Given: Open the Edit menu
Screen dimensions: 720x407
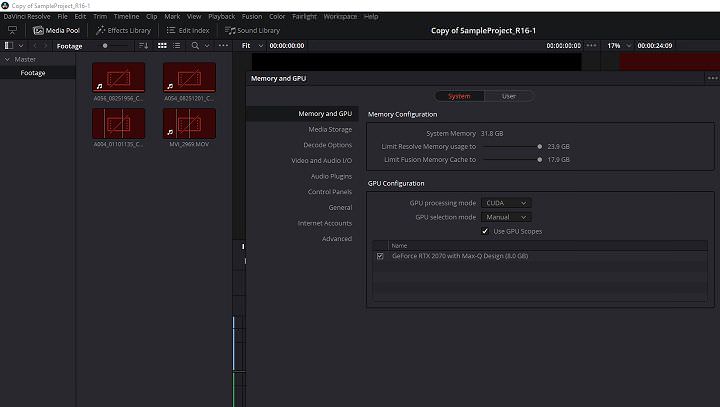Looking at the screenshot, I should 80,17.
